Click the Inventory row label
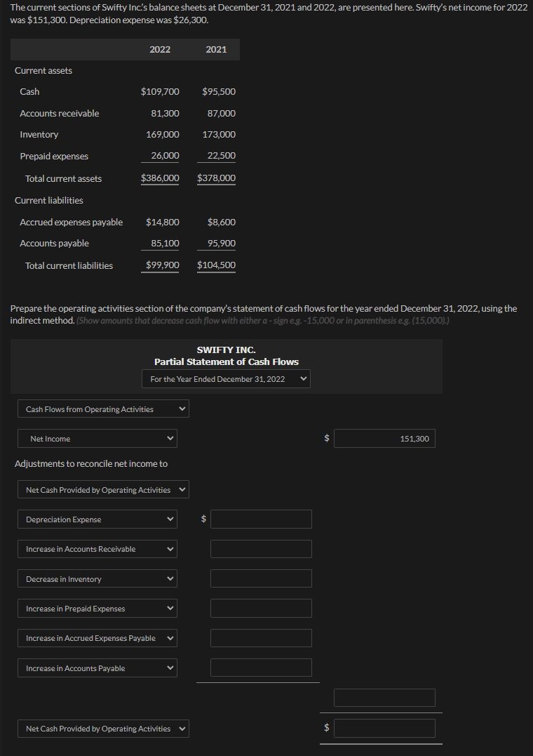 (x=39, y=135)
